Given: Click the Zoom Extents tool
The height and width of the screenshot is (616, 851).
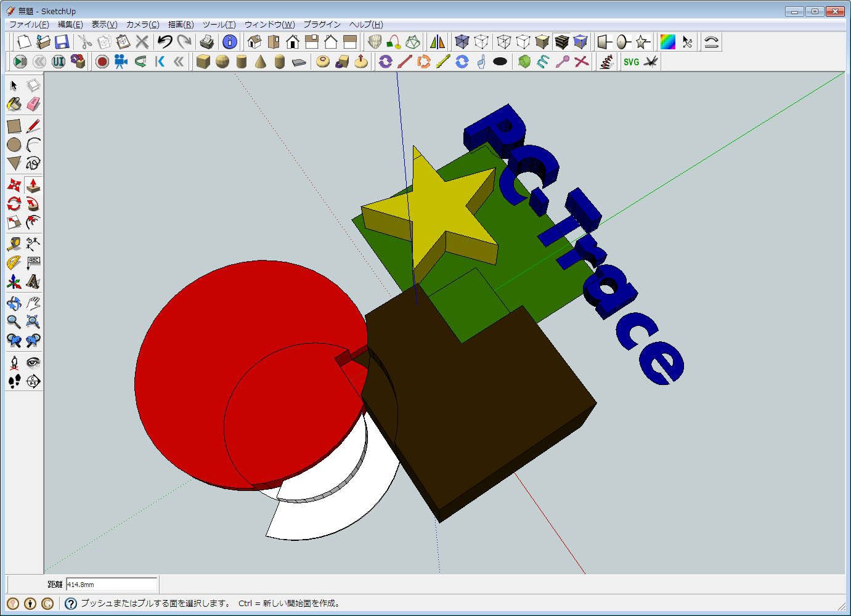Looking at the screenshot, I should point(33,322).
